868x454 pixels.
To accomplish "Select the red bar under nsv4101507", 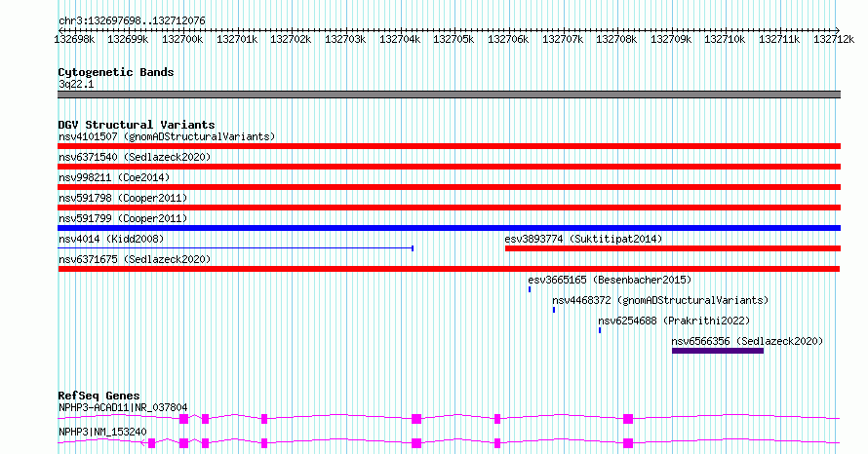I will (x=449, y=146).
